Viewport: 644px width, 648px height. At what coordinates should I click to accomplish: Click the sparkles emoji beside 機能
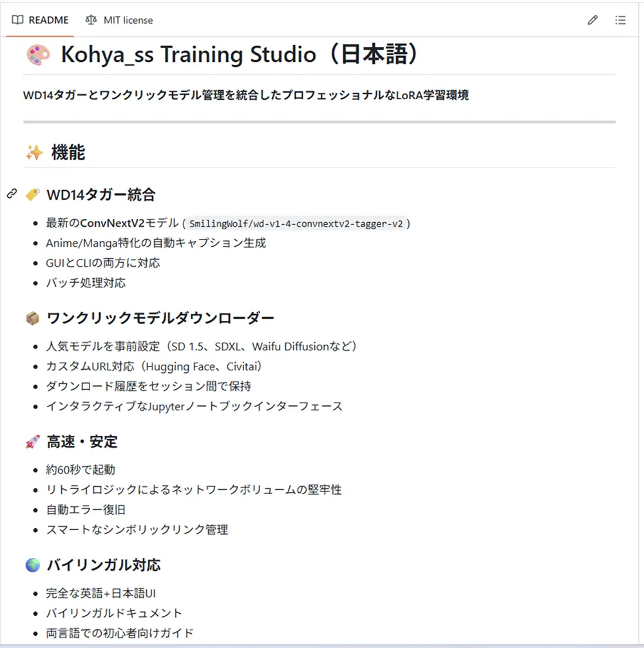(35, 153)
